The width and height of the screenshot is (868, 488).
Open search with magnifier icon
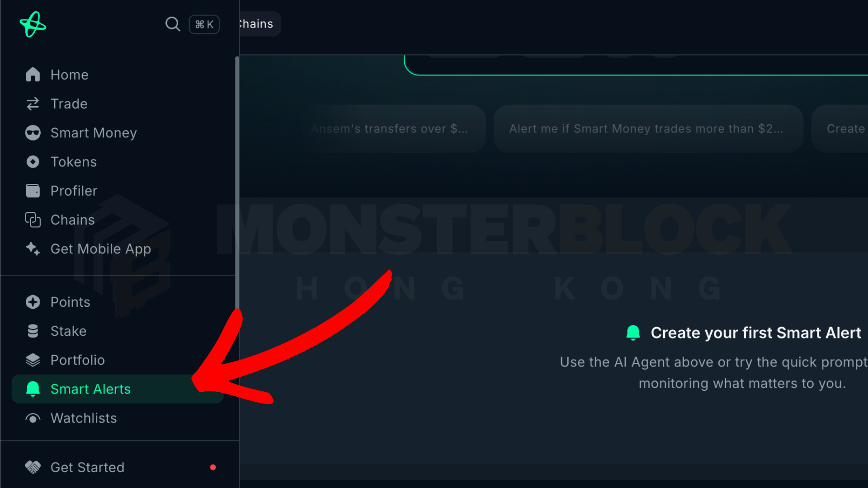point(172,24)
